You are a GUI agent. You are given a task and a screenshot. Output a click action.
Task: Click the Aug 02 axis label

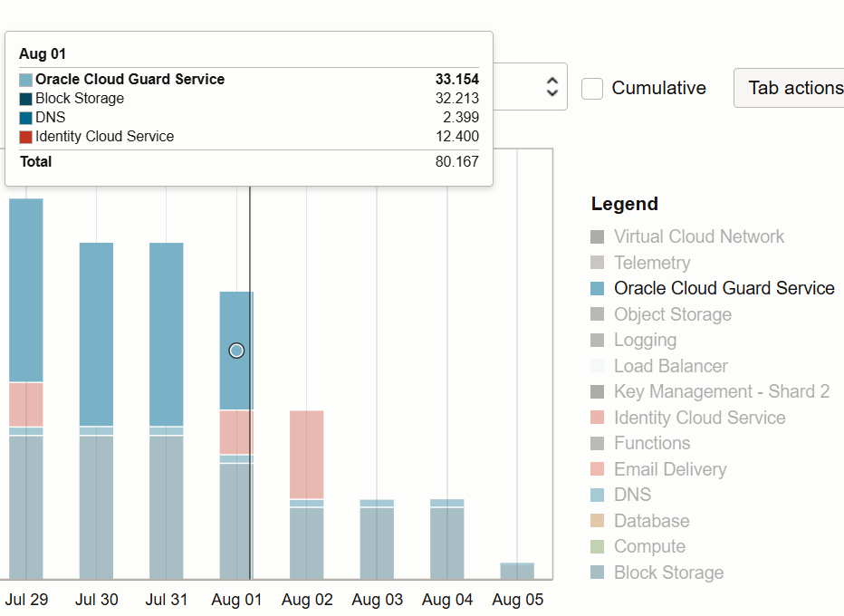pyautogui.click(x=307, y=600)
